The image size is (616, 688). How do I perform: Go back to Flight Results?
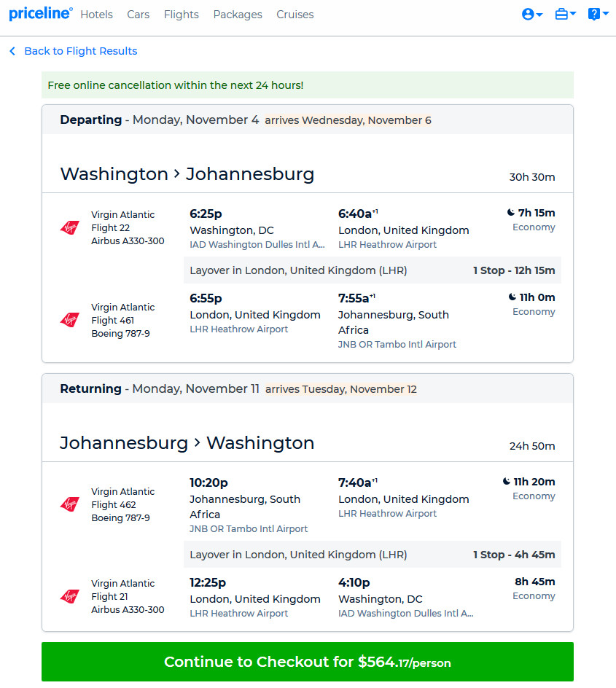[81, 51]
